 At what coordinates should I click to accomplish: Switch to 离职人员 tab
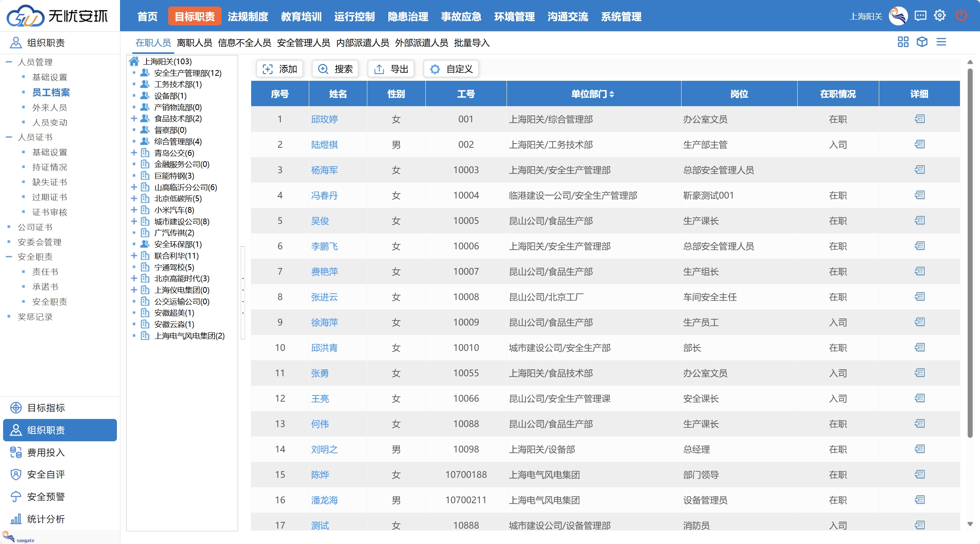[x=195, y=43]
